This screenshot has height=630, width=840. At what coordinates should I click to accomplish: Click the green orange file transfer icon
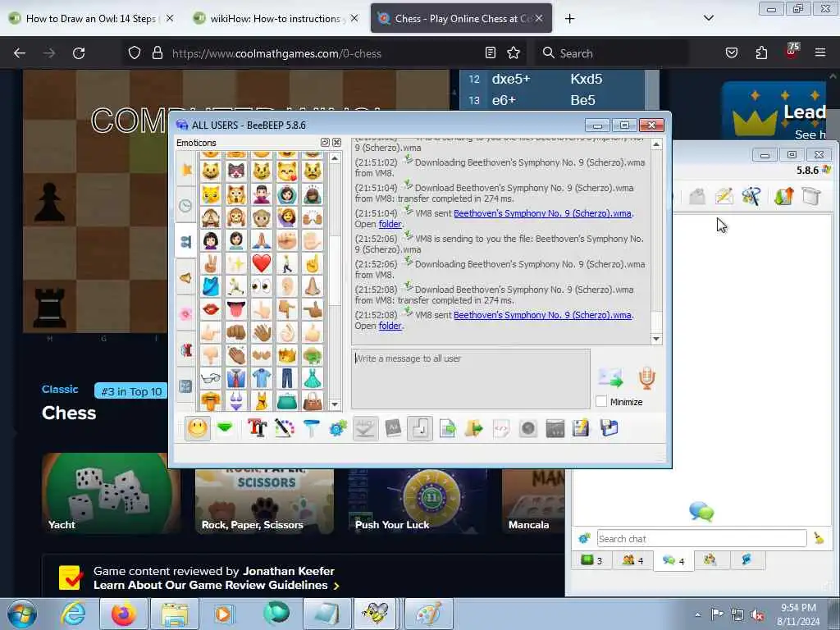tap(783, 196)
